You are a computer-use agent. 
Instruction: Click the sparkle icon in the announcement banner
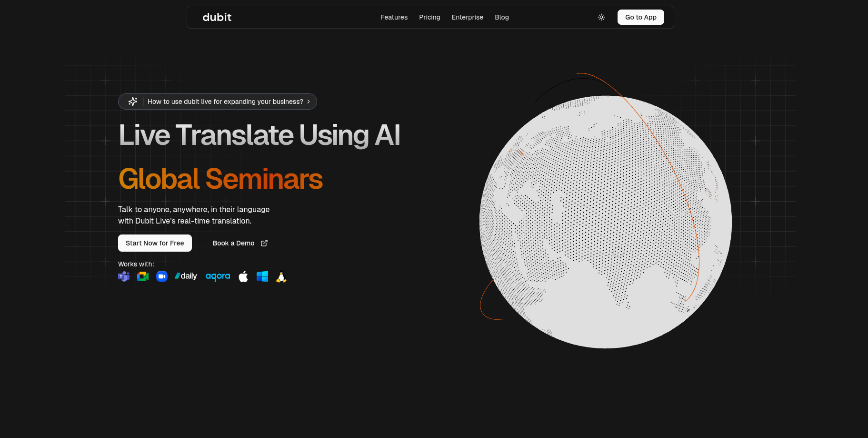133,102
